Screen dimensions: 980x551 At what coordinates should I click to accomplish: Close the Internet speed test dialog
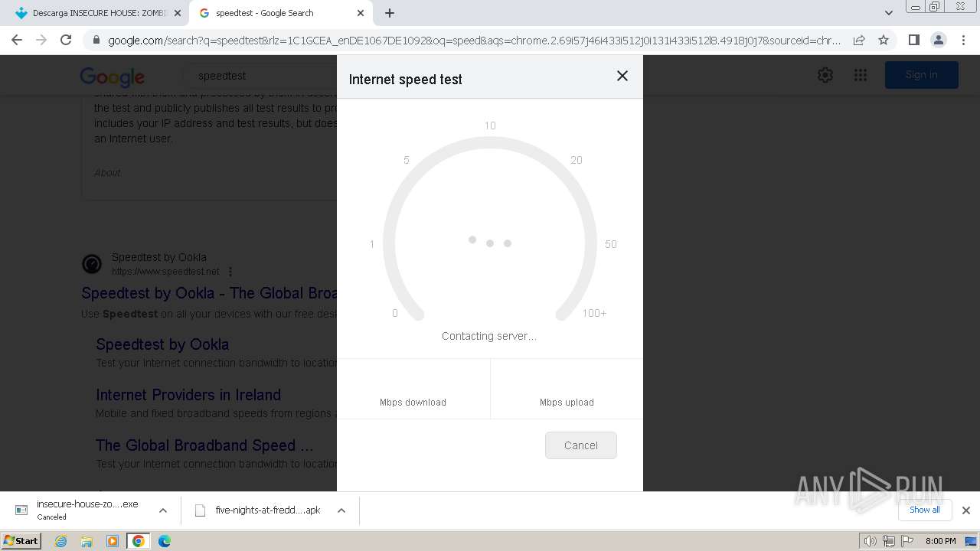point(622,76)
